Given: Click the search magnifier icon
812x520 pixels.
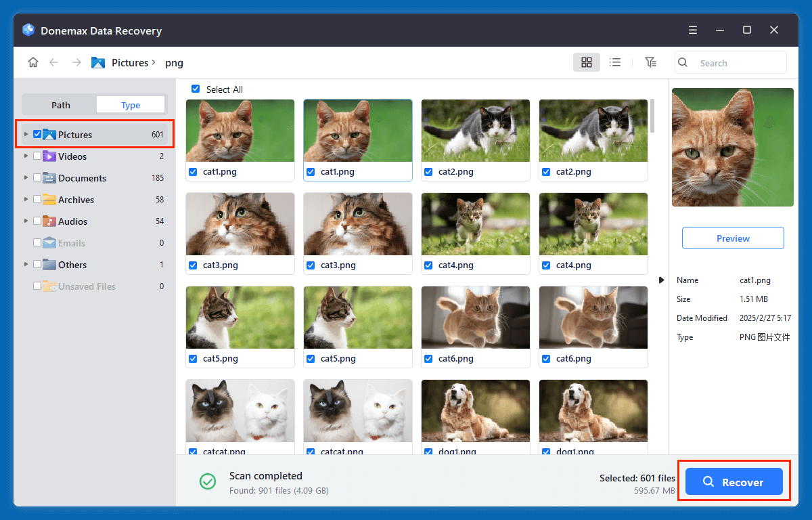Looking at the screenshot, I should (x=683, y=62).
